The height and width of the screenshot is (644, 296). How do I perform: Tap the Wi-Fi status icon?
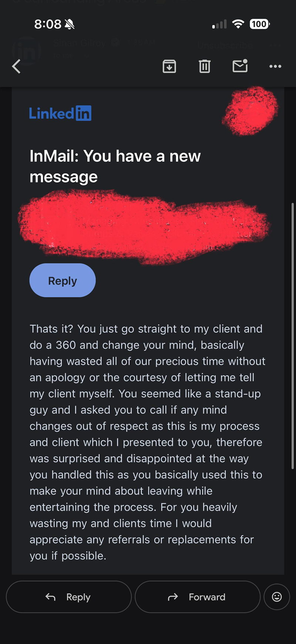[238, 24]
